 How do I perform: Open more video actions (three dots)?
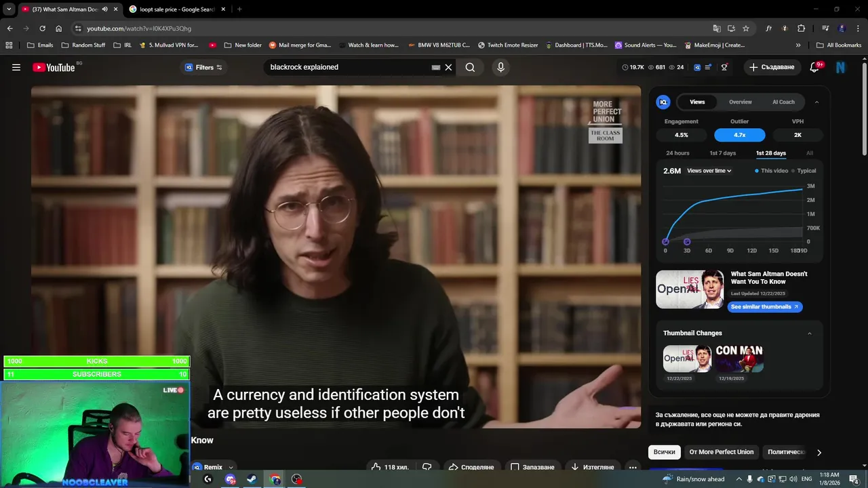point(633,467)
